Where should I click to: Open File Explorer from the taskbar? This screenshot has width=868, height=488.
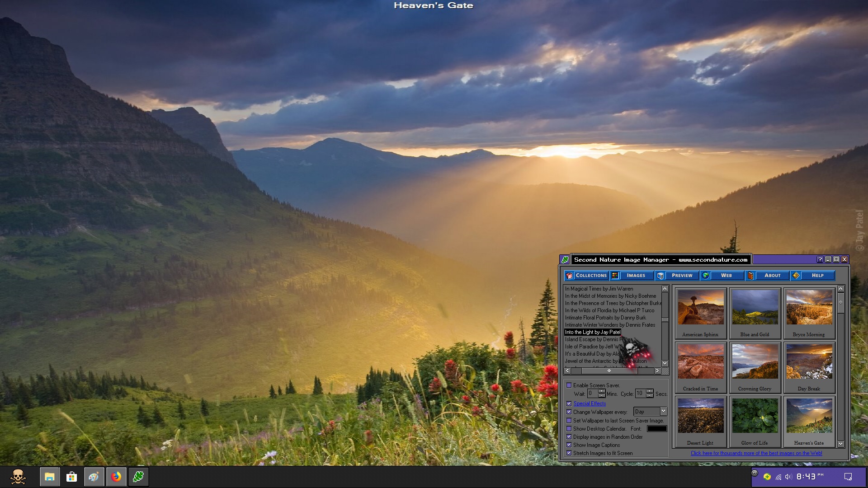click(x=50, y=477)
